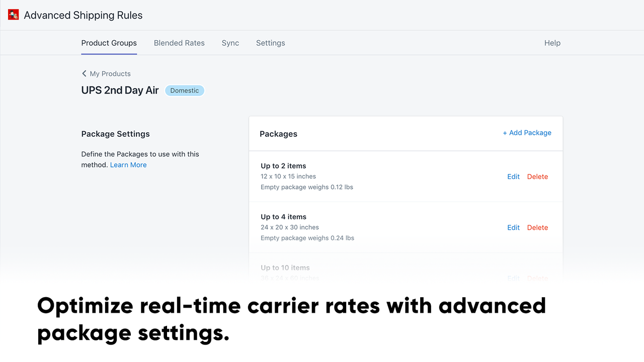Click the Domestic badge next to UPS 2nd Day Air
The width and height of the screenshot is (644, 362).
click(184, 90)
